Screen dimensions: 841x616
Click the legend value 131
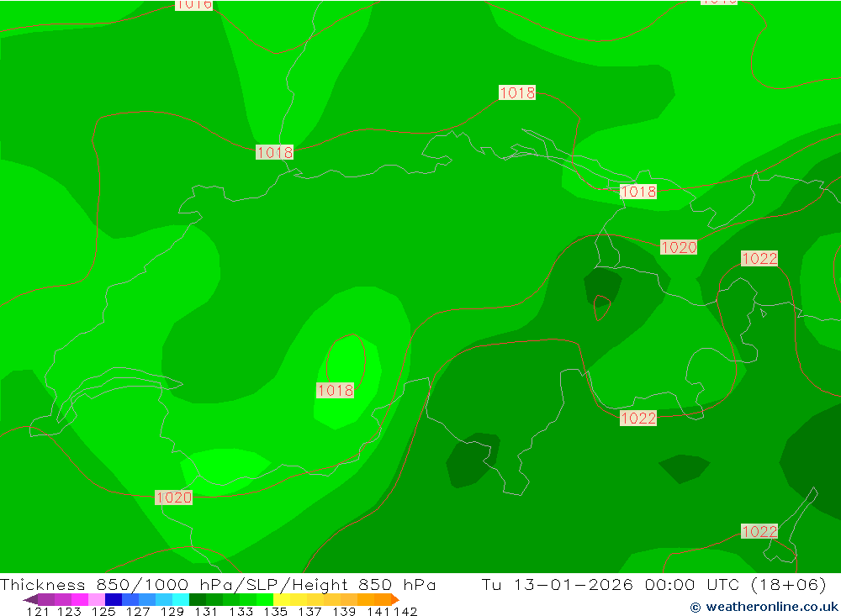coord(206,612)
